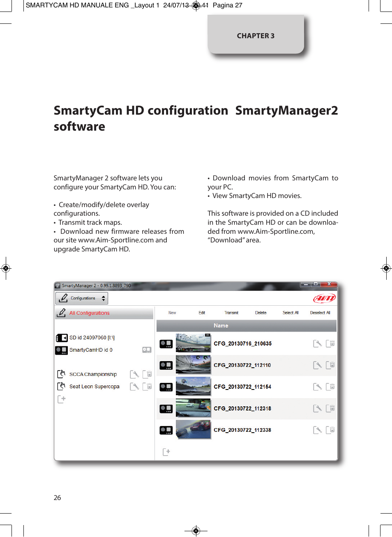Image resolution: width=392 pixels, height=537 pixels.
Task: Edit CFG_20130716_210635 with wrench icon
Action: pyautogui.click(x=317, y=343)
